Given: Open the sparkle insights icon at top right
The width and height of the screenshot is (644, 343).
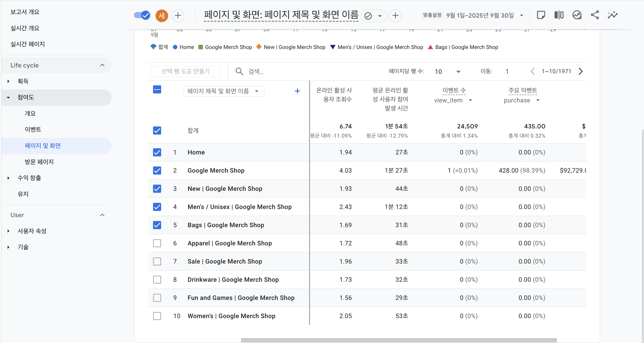Looking at the screenshot, I should (x=613, y=15).
